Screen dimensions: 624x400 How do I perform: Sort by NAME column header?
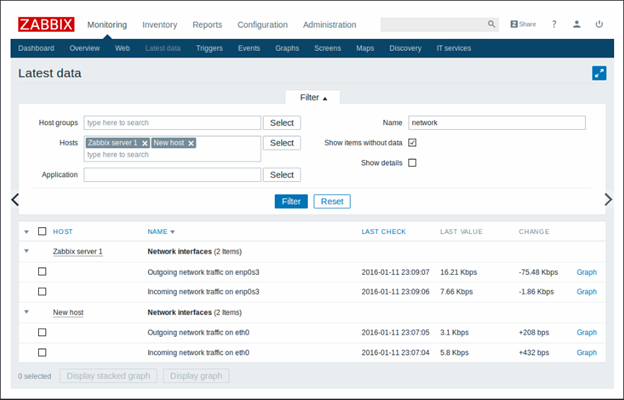[x=161, y=232]
